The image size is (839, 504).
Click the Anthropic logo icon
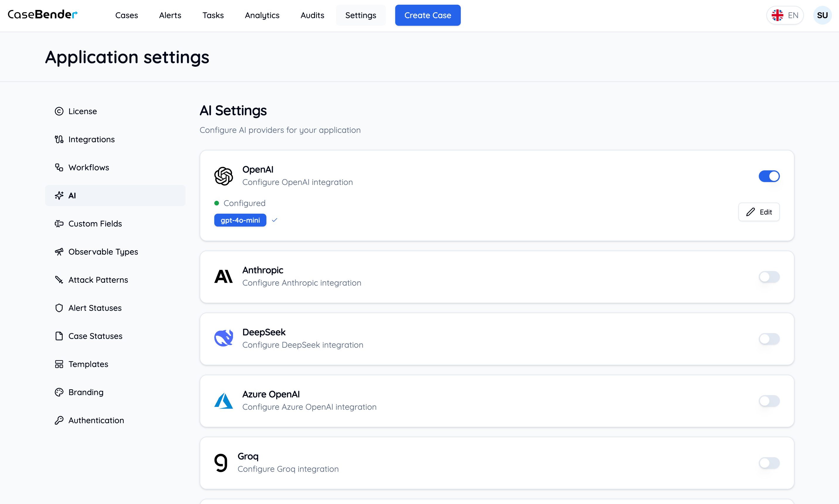pos(223,277)
